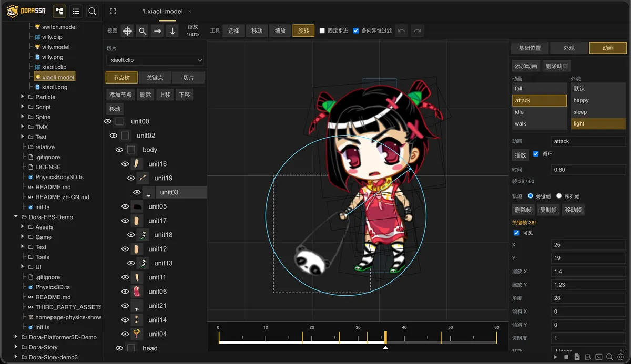Switch to the 节点树 tab
The image size is (631, 364).
click(x=121, y=78)
